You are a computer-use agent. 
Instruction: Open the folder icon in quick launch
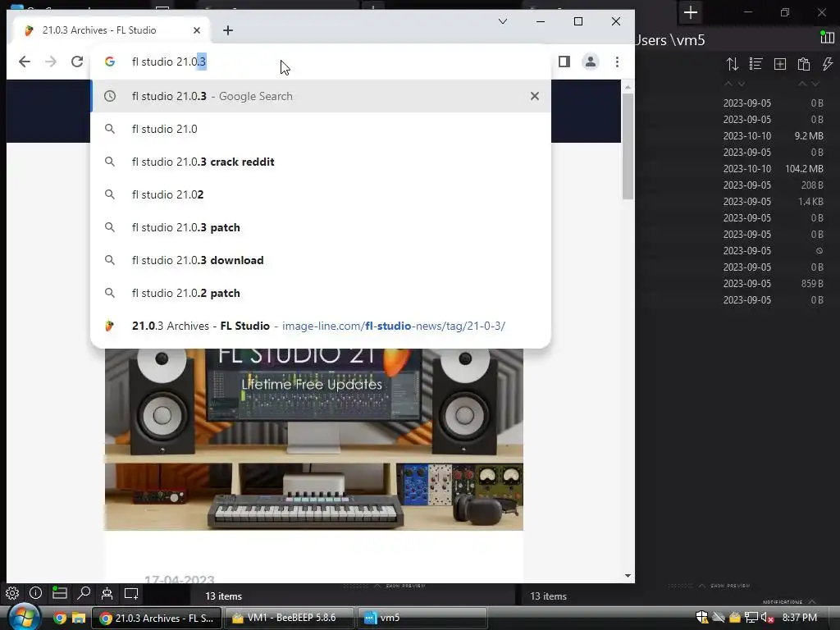click(x=79, y=619)
